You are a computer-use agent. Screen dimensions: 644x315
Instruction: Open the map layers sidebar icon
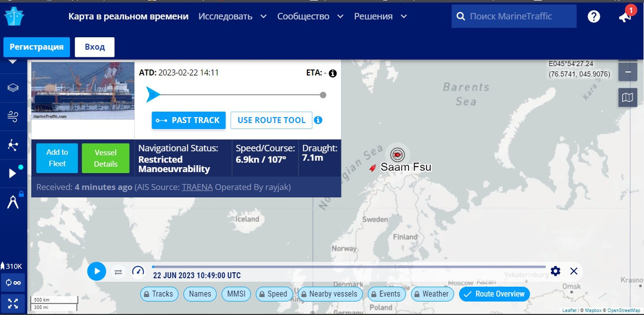click(x=13, y=88)
